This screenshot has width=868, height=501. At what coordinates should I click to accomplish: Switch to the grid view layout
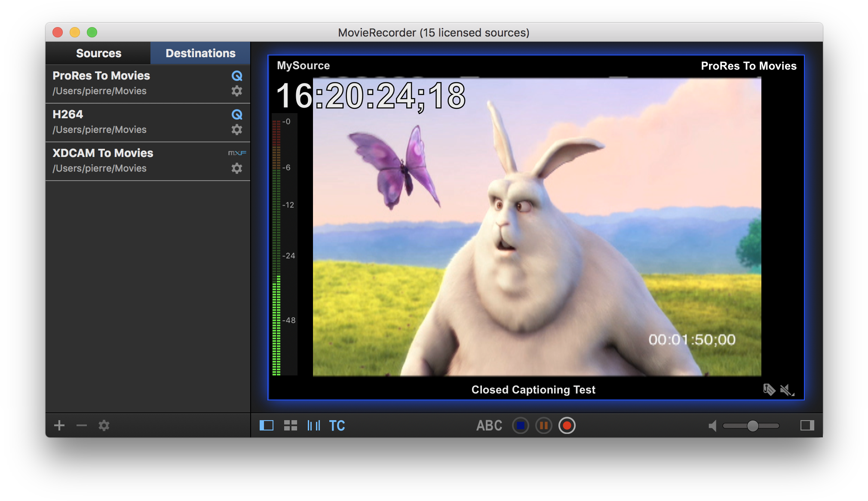tap(291, 425)
